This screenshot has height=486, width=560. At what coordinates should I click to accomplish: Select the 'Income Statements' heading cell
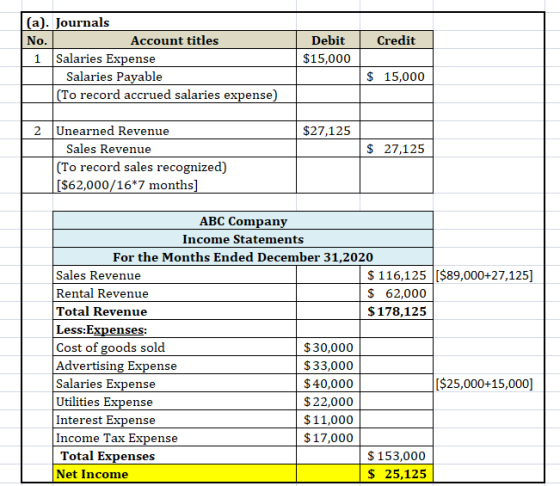pyautogui.click(x=243, y=239)
